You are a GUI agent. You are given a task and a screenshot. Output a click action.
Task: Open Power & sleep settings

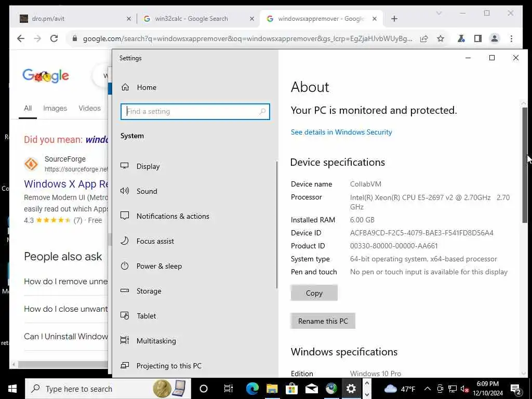point(159,266)
